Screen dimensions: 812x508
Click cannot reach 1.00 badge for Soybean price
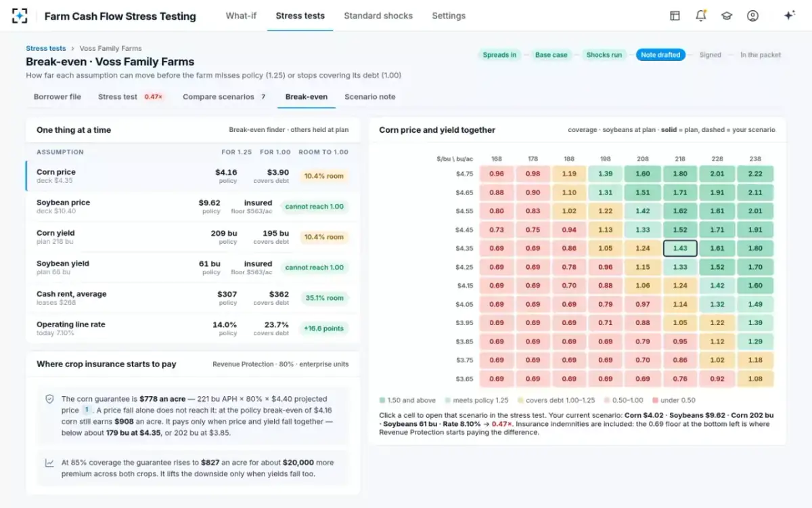coord(314,207)
